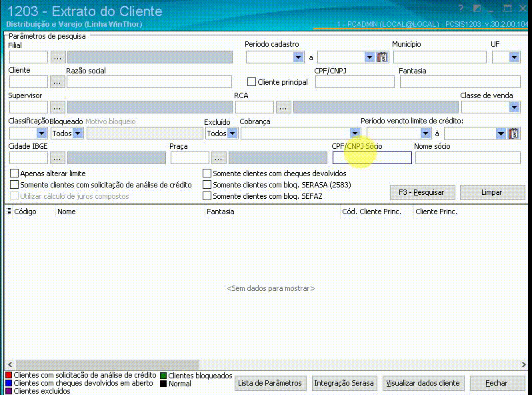Enable Apenas alterar limite checkbox
Screen dimensions: 532x395
coord(14,173)
